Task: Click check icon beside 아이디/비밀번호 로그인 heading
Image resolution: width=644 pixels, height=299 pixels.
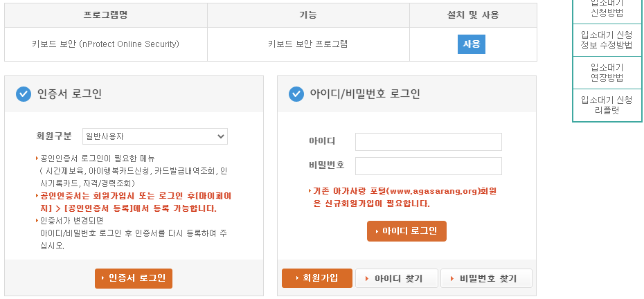Action: tap(296, 94)
